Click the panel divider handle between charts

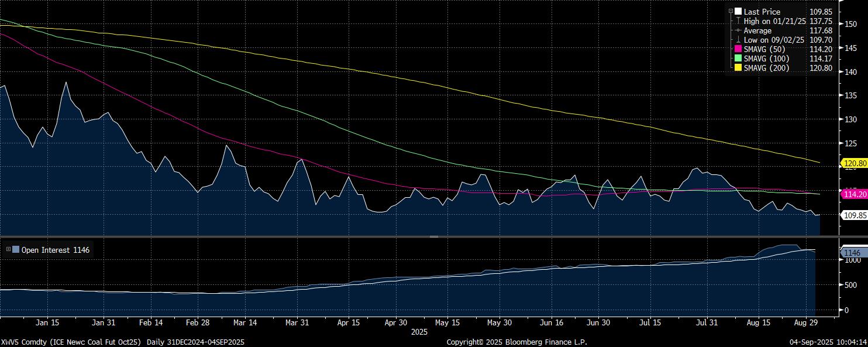click(x=434, y=236)
